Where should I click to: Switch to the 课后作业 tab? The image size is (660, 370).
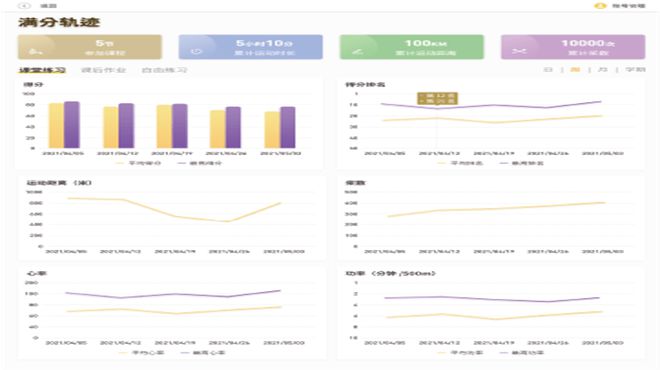click(x=103, y=70)
